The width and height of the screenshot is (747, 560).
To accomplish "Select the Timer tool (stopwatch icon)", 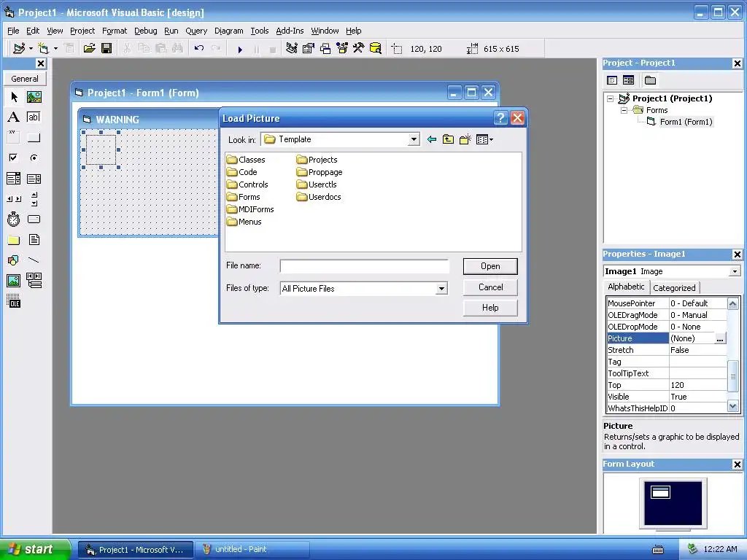I will [x=14, y=219].
